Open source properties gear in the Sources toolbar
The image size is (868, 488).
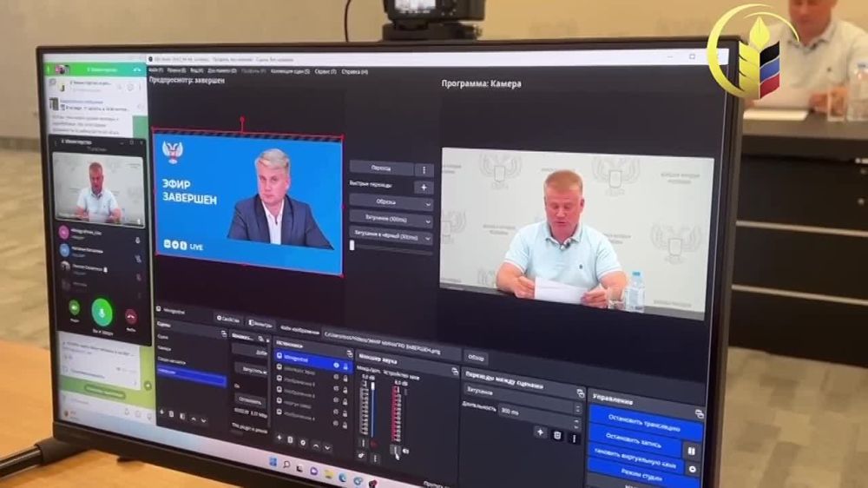coord(303,442)
